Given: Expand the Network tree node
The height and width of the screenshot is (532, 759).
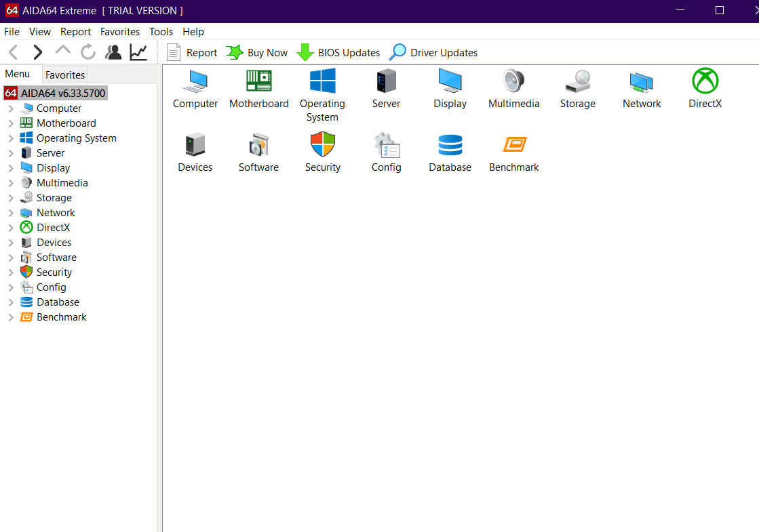Looking at the screenshot, I should tap(11, 213).
